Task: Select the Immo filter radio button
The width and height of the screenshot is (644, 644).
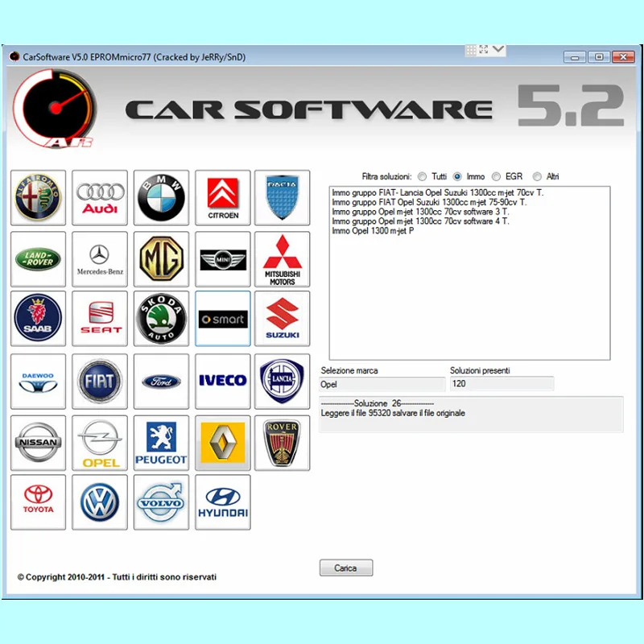Action: (x=457, y=176)
